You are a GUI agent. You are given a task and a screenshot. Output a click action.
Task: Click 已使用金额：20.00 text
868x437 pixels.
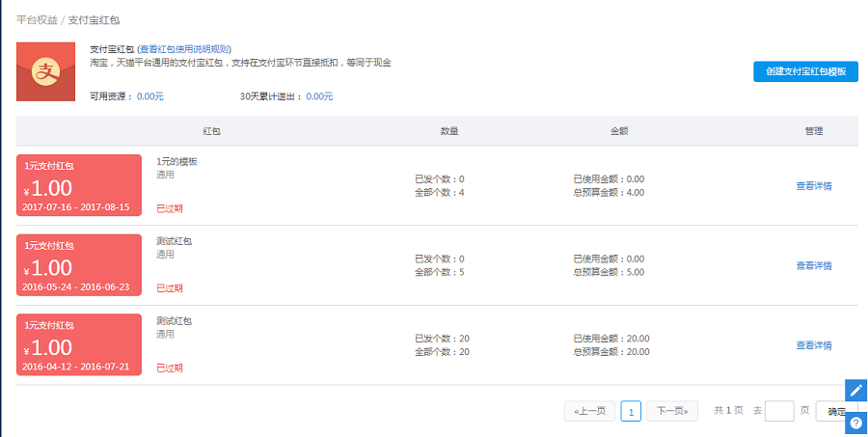(x=611, y=339)
